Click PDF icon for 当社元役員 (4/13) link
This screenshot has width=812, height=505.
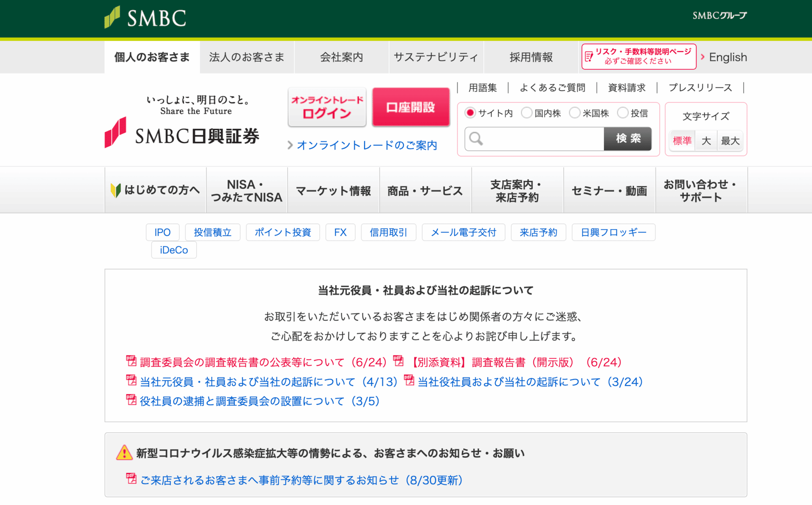point(131,380)
